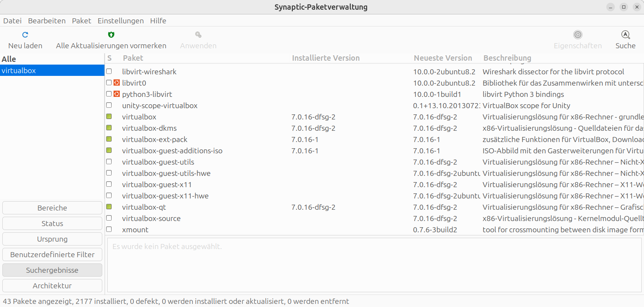Mark unity-scope-virtualbox status checkbox
The height and width of the screenshot is (307, 644).
tap(109, 105)
